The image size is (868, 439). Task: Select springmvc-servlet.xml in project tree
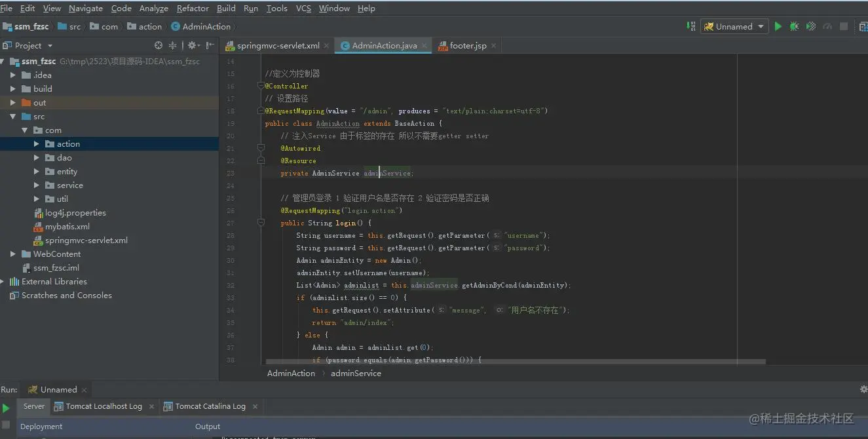pos(86,240)
